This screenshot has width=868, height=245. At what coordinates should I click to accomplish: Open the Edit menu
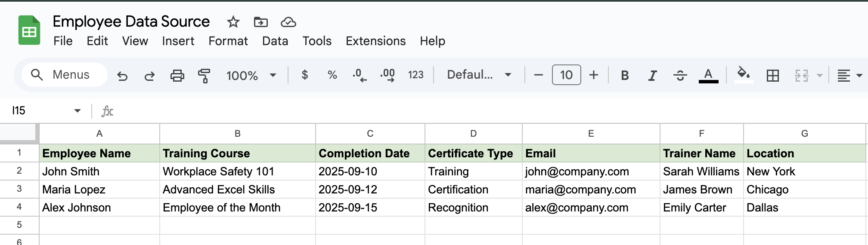[97, 41]
